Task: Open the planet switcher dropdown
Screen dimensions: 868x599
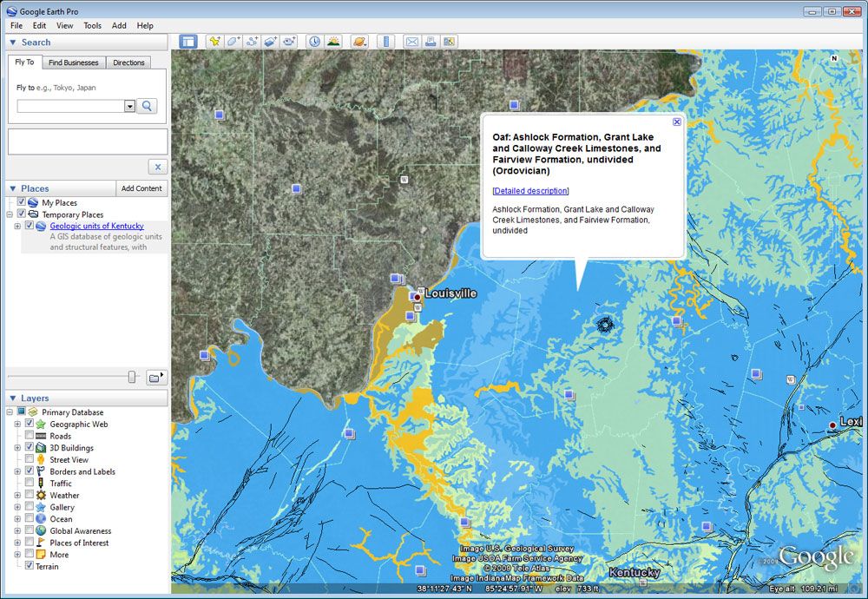Action: click(x=360, y=42)
